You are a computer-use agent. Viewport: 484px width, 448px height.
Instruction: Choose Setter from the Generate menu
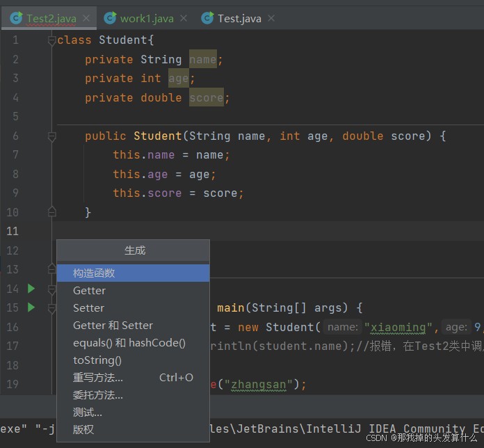point(133,308)
